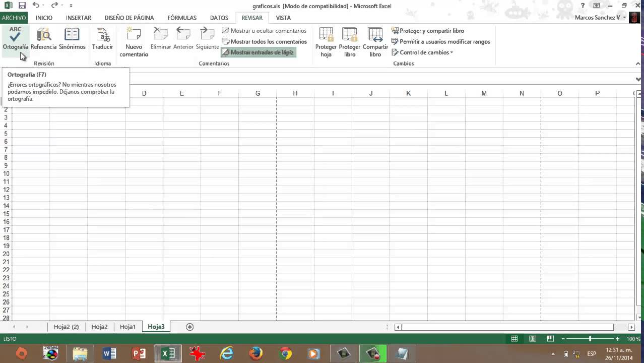
Task: Click the 100% zoom level
Action: (633, 339)
